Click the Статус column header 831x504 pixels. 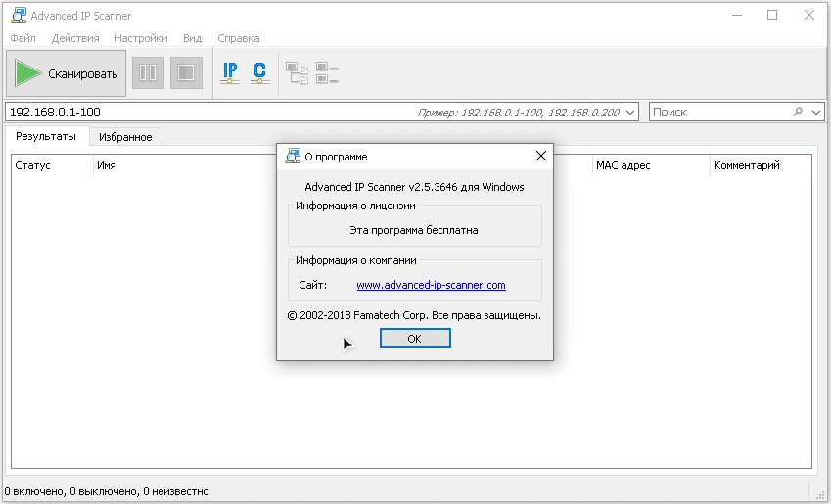click(x=53, y=165)
